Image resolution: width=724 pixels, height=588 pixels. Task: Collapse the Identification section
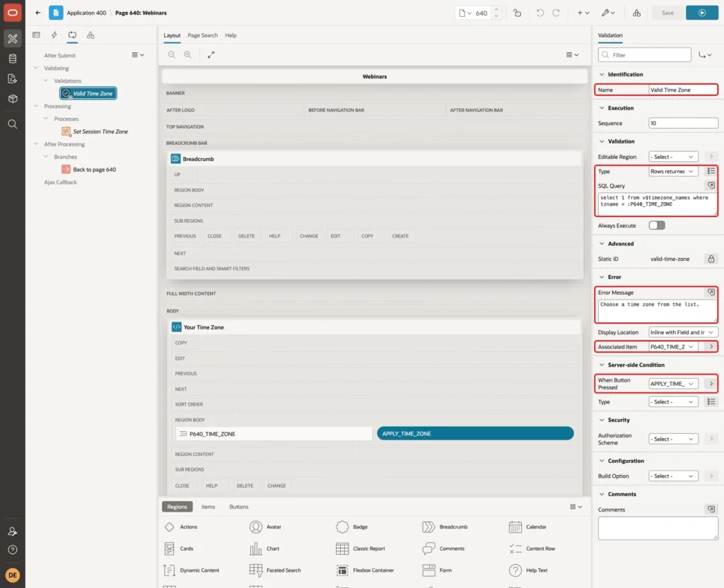click(x=602, y=74)
